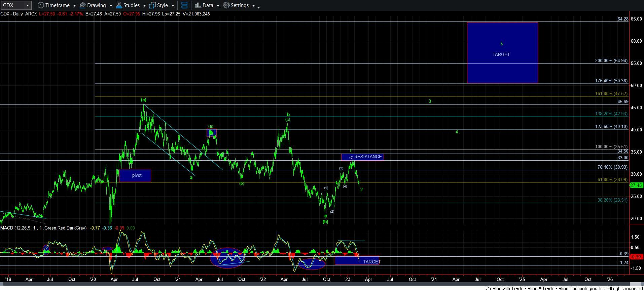
Task: Click the blue stacked panels icon
Action: click(184, 5)
